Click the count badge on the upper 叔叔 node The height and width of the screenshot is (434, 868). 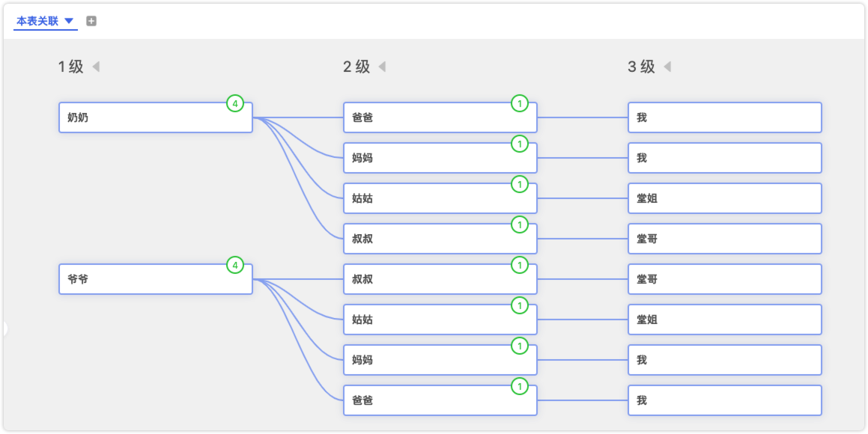pyautogui.click(x=519, y=224)
